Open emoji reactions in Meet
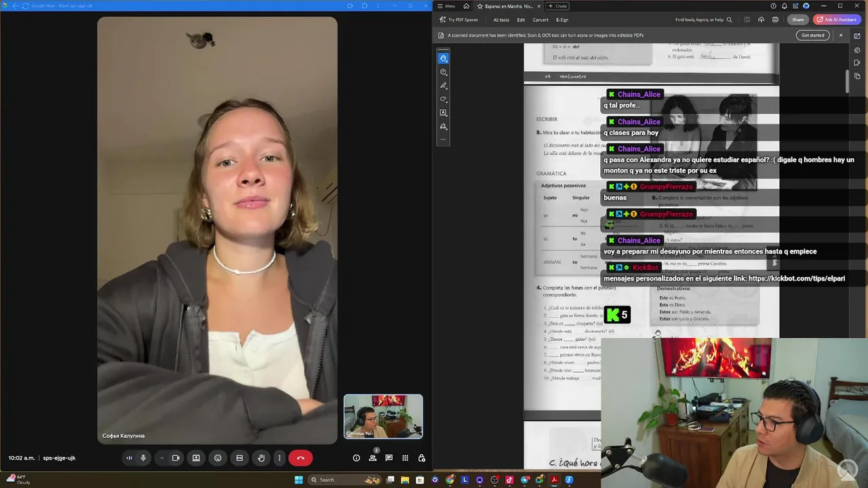This screenshot has height=488, width=868. 218,458
